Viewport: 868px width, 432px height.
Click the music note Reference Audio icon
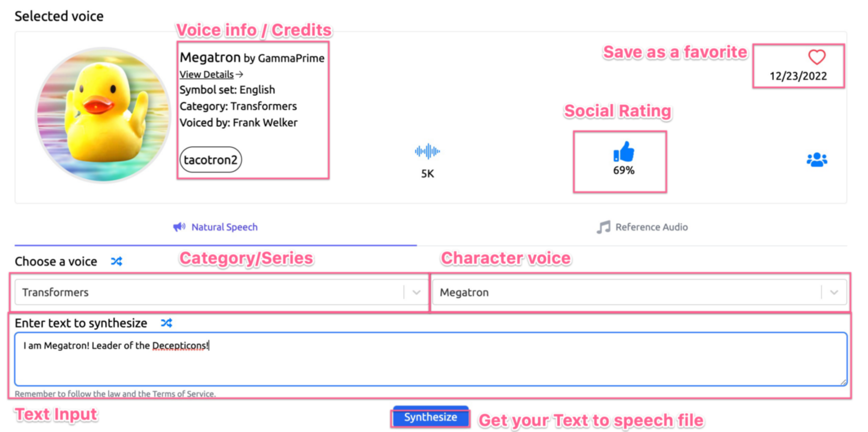tap(604, 227)
